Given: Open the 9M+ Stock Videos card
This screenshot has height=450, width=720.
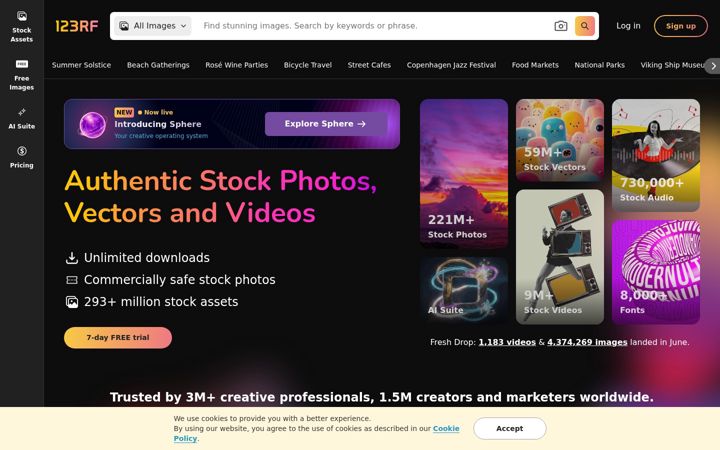Looking at the screenshot, I should (x=560, y=257).
